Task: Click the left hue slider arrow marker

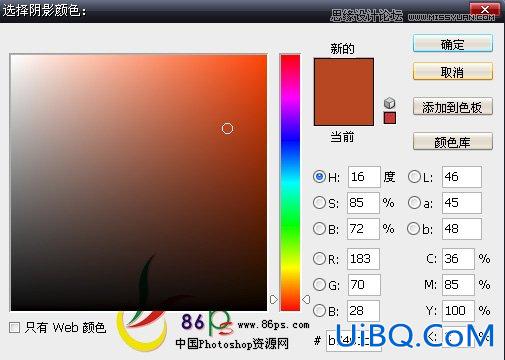Action: (274, 299)
